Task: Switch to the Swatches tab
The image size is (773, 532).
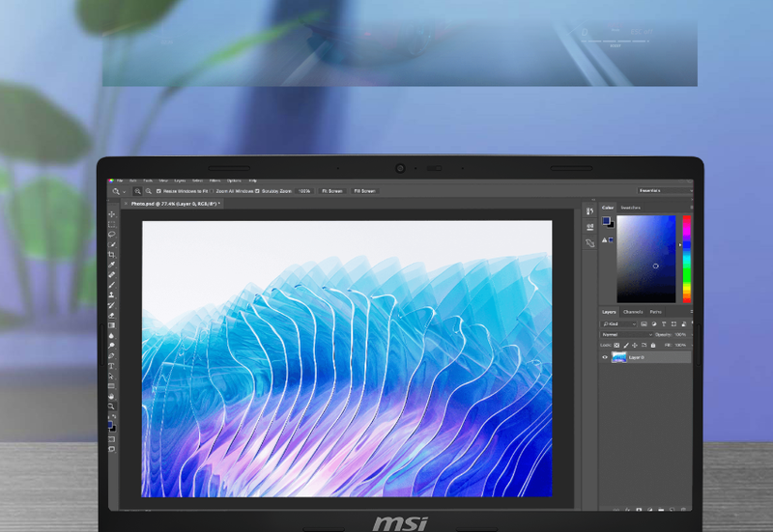Action: tap(630, 208)
